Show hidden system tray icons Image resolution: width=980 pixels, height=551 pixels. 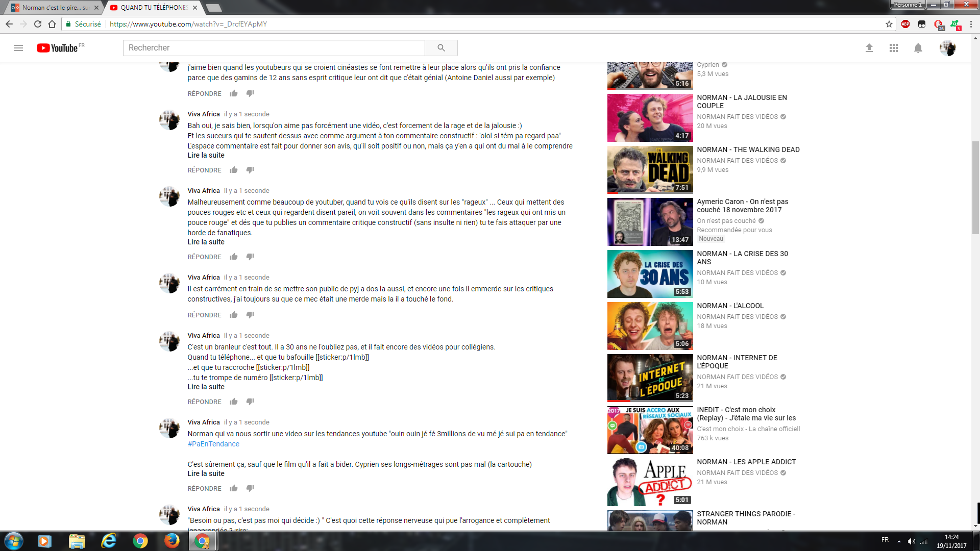click(x=899, y=541)
